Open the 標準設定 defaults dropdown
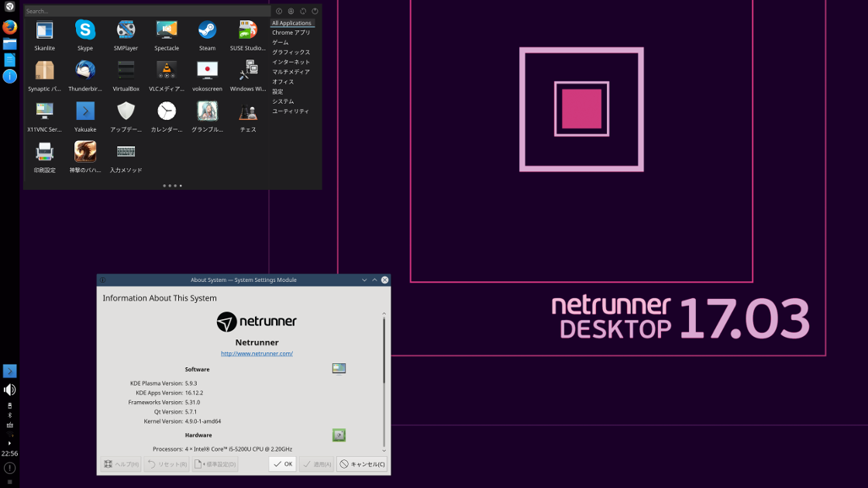The width and height of the screenshot is (868, 488). (x=215, y=463)
